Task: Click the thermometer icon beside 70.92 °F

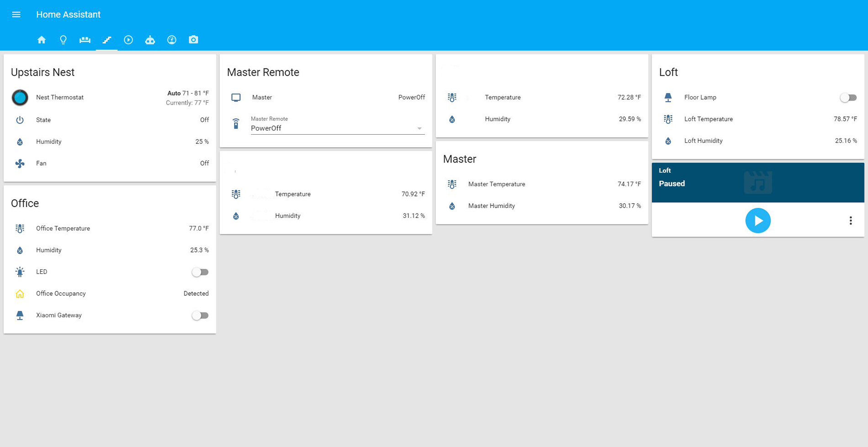Action: coord(236,194)
